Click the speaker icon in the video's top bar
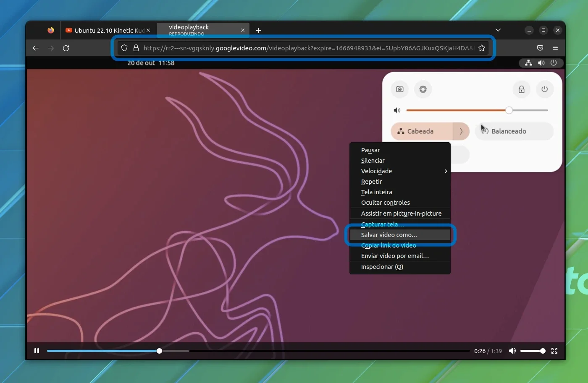This screenshot has width=588, height=383. click(x=541, y=63)
